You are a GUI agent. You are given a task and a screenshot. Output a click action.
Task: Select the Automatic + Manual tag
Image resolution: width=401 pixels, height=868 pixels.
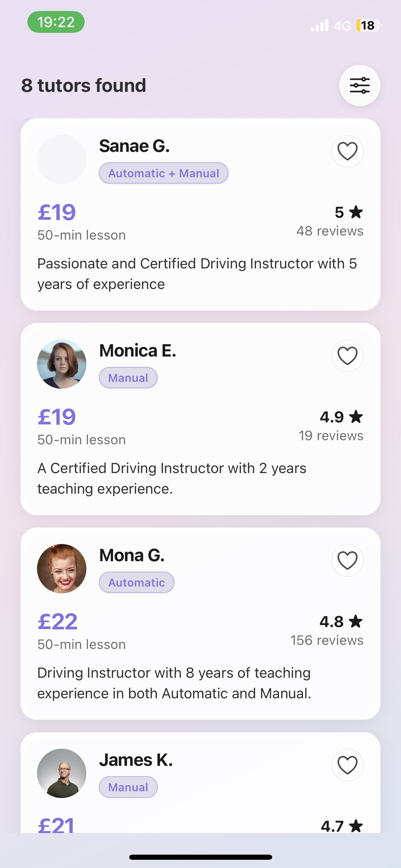[x=163, y=173]
